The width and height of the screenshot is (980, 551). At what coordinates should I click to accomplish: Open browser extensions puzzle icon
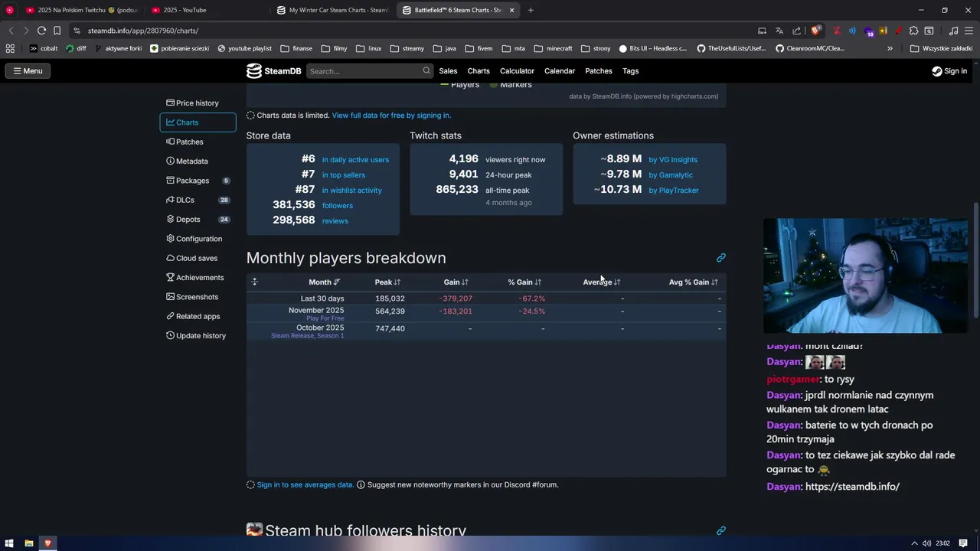point(913,31)
